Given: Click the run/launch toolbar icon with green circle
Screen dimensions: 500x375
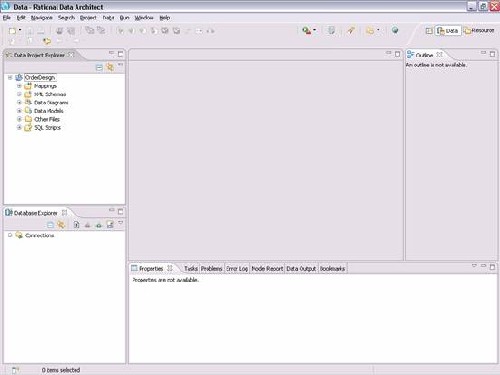Looking at the screenshot, I should (x=306, y=31).
